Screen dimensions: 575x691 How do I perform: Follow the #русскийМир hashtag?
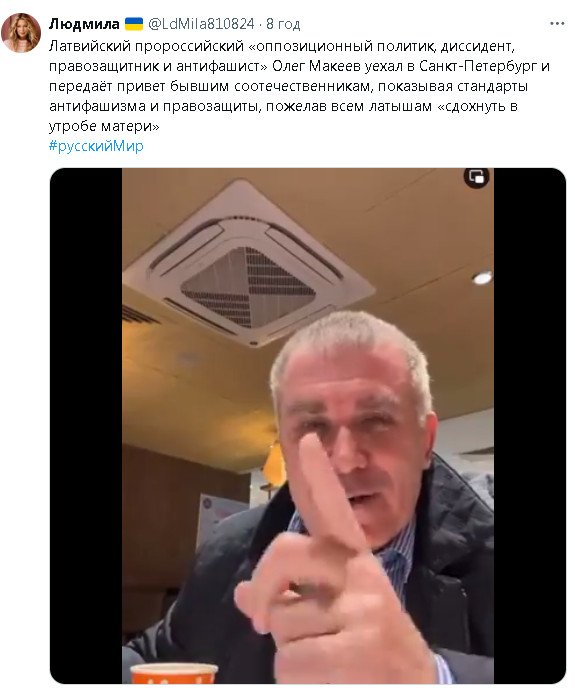click(96, 145)
